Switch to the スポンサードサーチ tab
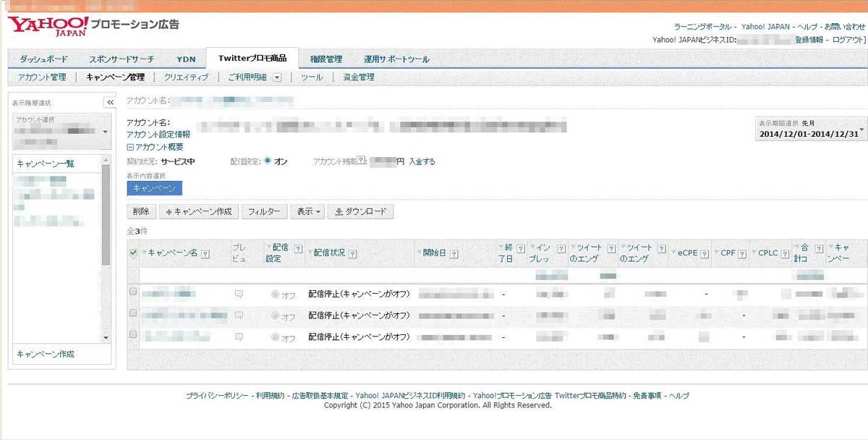Viewport: 868px width, 440px height. click(121, 59)
